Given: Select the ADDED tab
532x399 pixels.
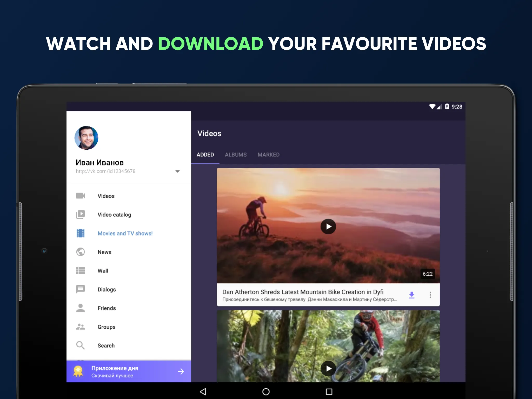Looking at the screenshot, I should click(205, 154).
